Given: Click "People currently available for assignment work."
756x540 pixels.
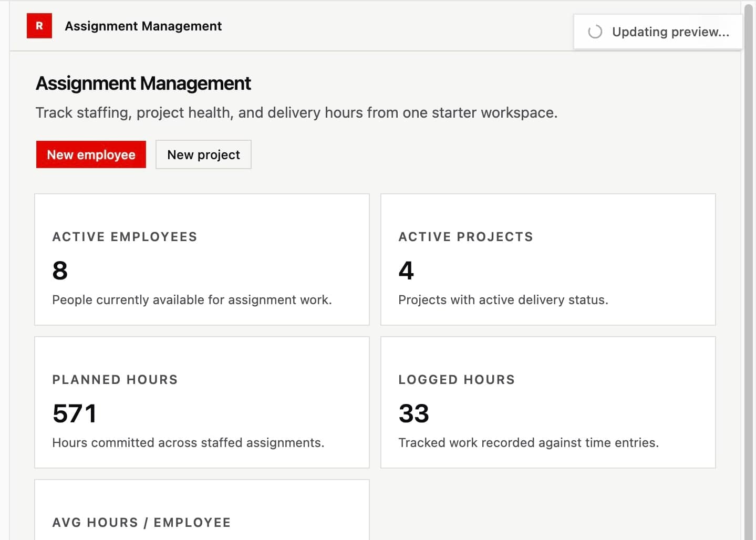Looking at the screenshot, I should coord(192,300).
